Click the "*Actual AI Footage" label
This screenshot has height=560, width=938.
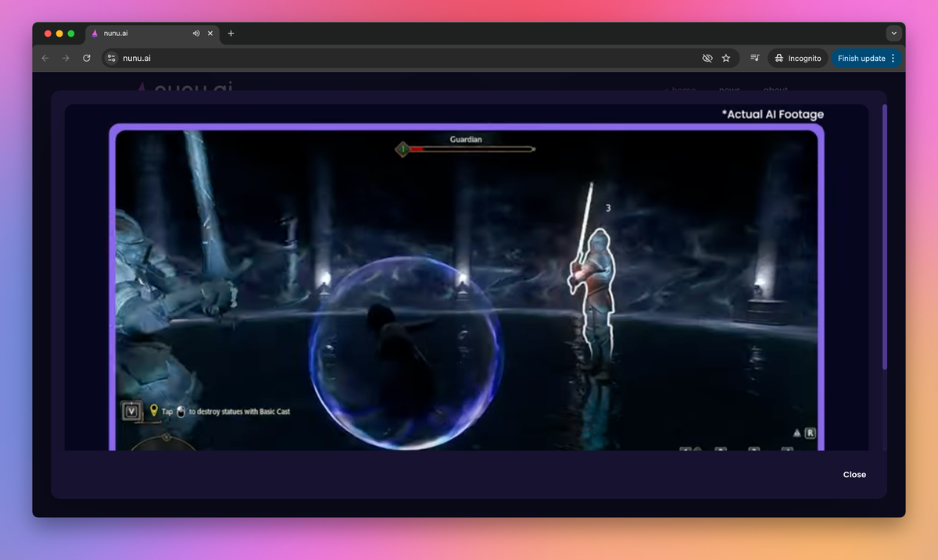tap(772, 114)
